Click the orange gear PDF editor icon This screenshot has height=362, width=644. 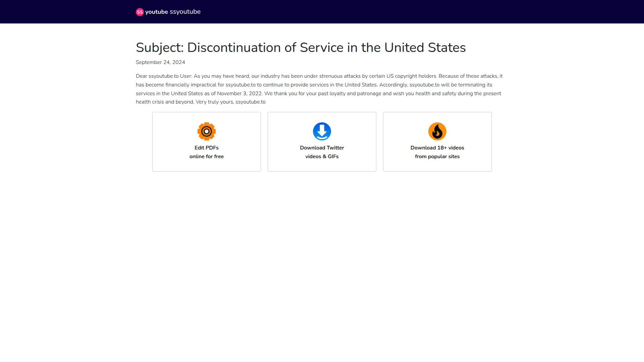pyautogui.click(x=207, y=131)
